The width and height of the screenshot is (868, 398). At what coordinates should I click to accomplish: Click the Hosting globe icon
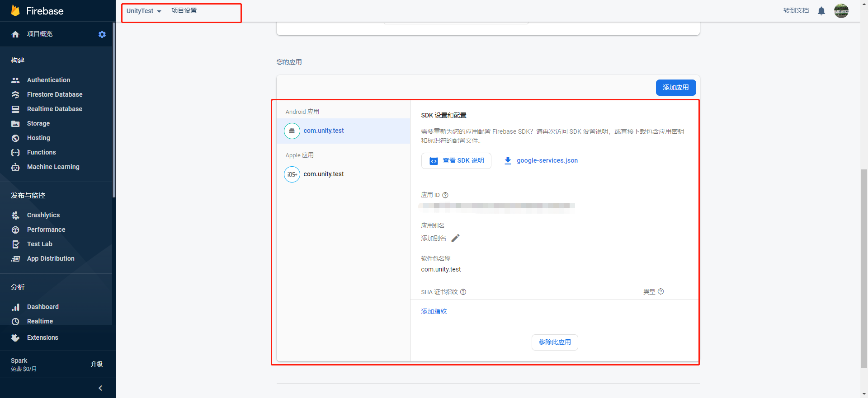(15, 138)
